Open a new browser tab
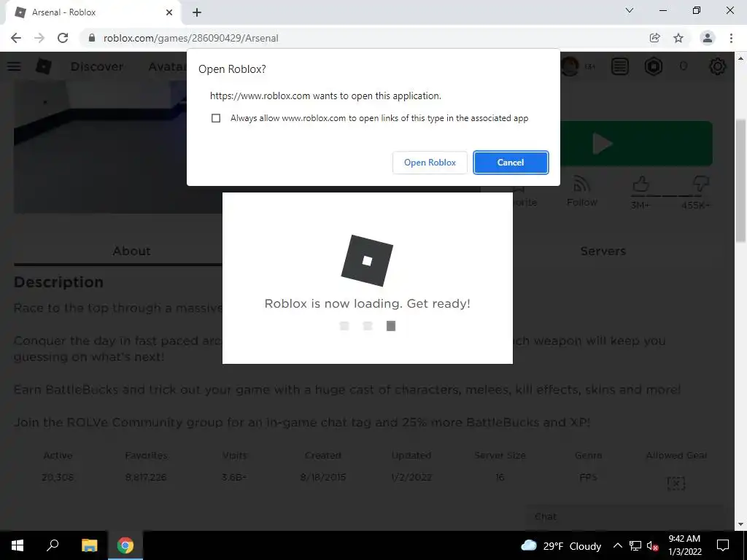The height and width of the screenshot is (560, 747). (197, 12)
